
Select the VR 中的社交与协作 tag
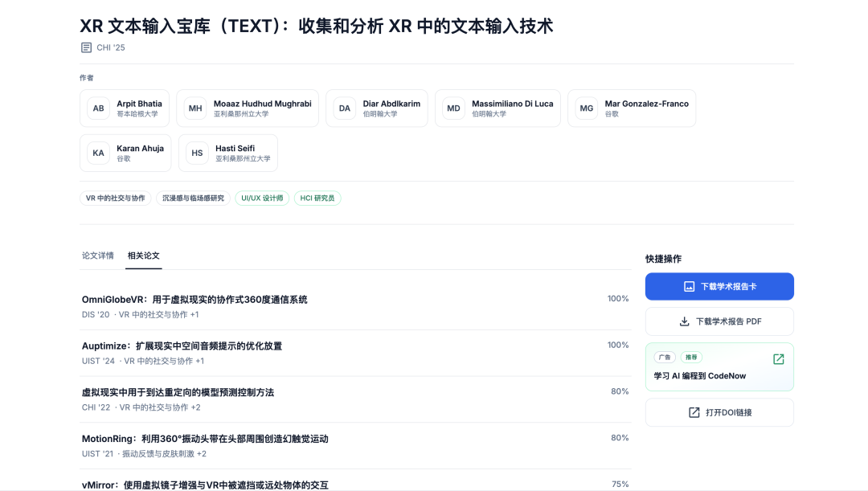[116, 198]
